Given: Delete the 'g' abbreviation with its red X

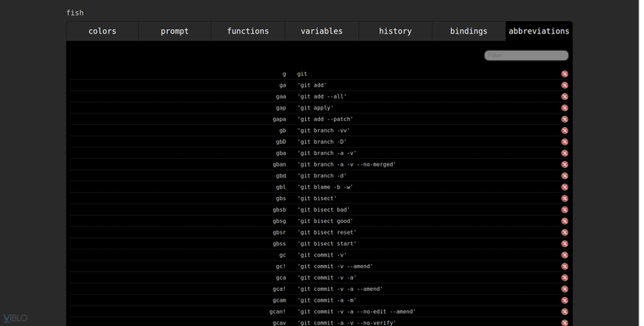Looking at the screenshot, I should [564, 74].
